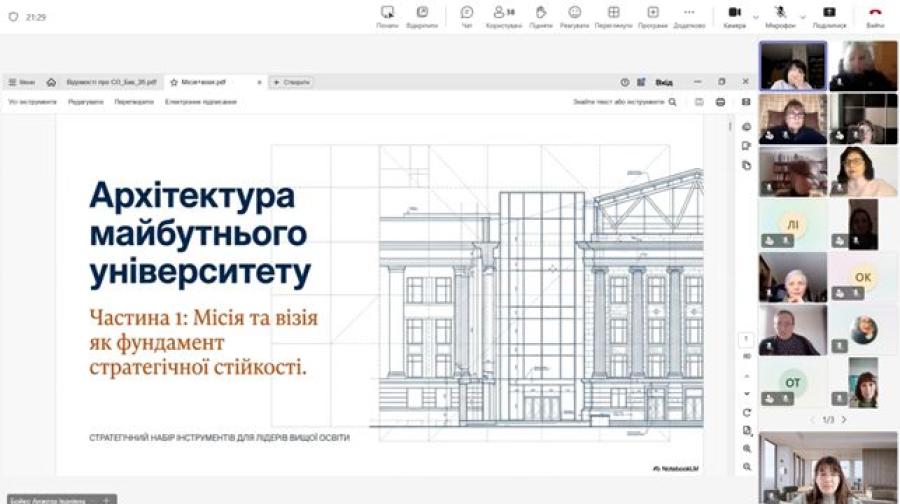900x504 pixels.
Task: Expand camera options arrow
Action: pyautogui.click(x=755, y=17)
